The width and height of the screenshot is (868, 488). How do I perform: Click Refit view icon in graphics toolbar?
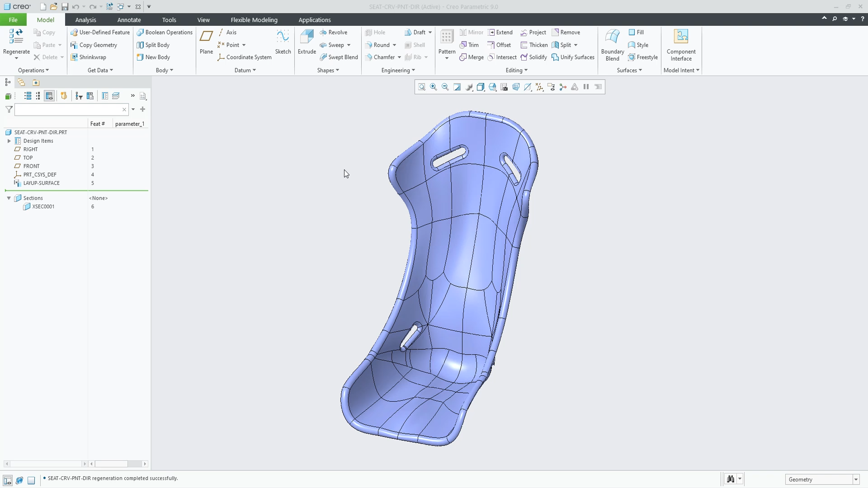click(x=422, y=87)
